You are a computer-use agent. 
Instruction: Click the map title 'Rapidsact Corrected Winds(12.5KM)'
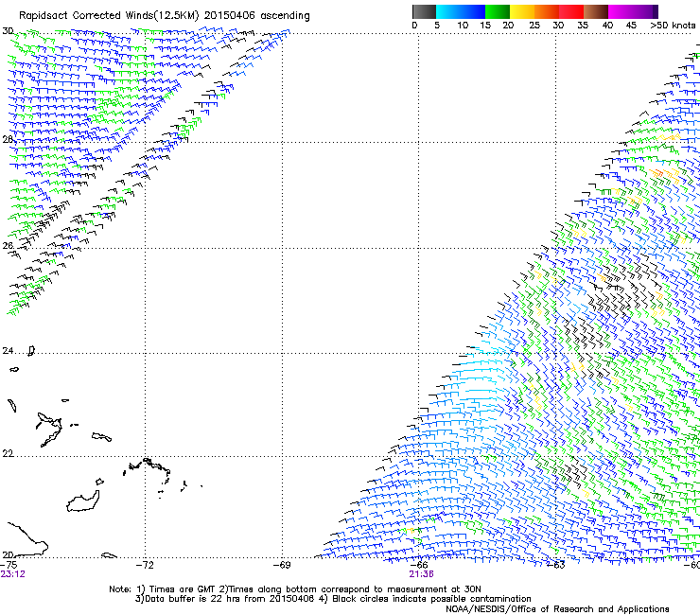109,16
